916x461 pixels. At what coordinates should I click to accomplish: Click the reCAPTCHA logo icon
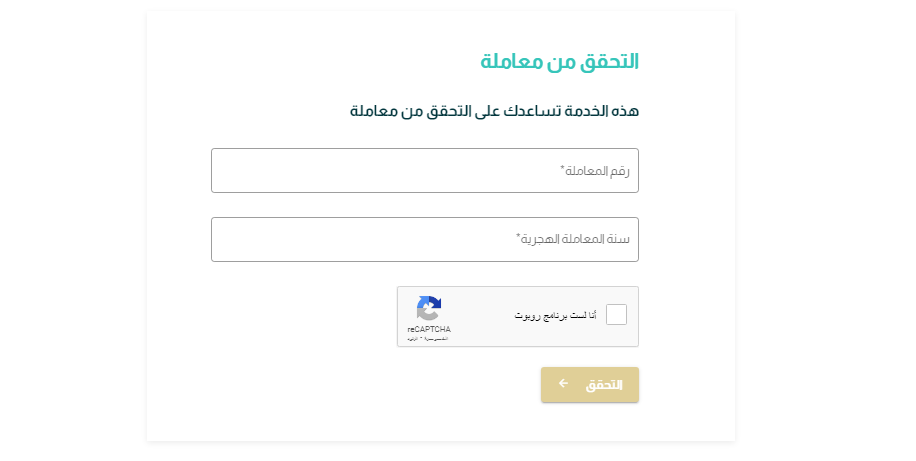429,309
